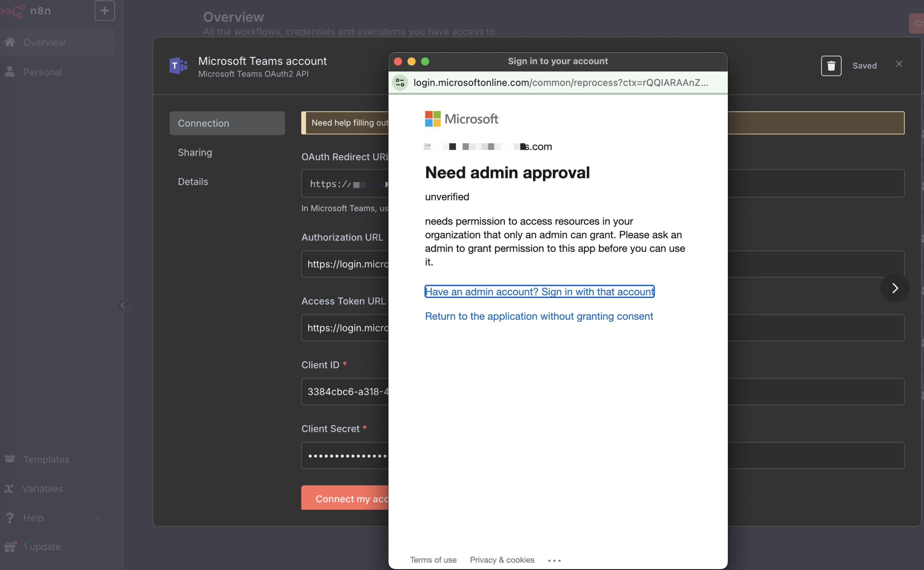
Task: Click the OAuth Redirect URL field
Action: pyautogui.click(x=603, y=184)
